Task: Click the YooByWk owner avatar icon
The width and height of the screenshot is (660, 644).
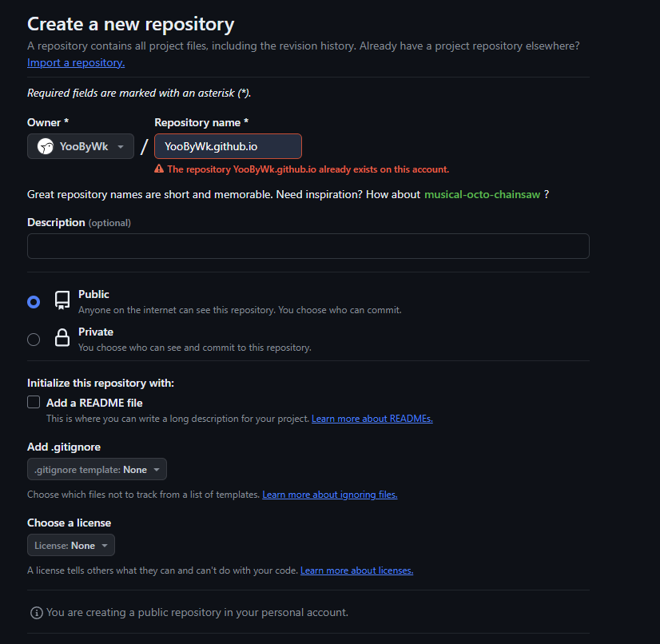Action: 46,146
